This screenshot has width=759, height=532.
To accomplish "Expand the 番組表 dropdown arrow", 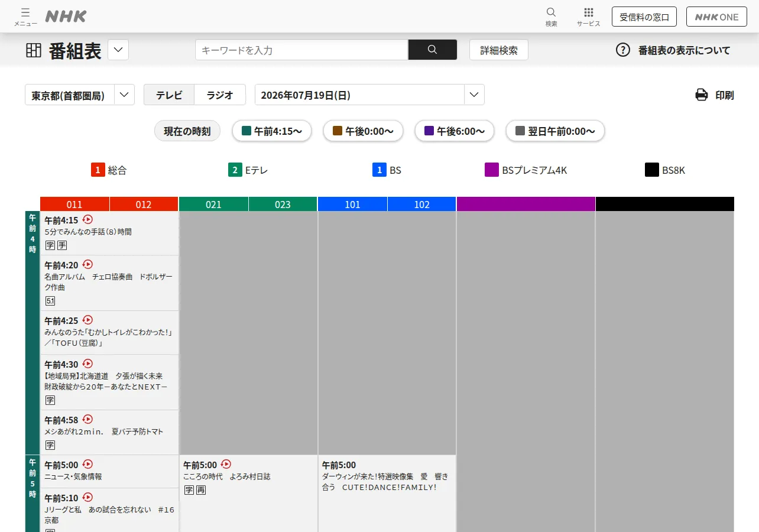I will [118, 50].
